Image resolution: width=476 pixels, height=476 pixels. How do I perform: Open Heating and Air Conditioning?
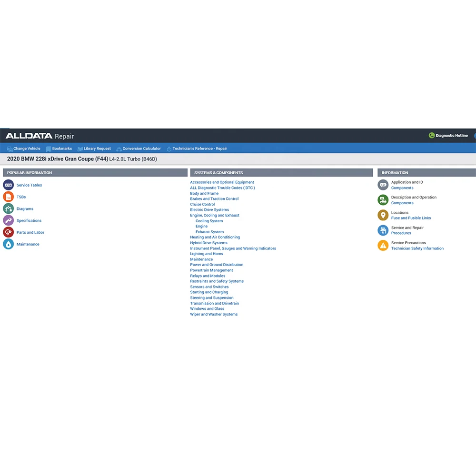tap(215, 237)
